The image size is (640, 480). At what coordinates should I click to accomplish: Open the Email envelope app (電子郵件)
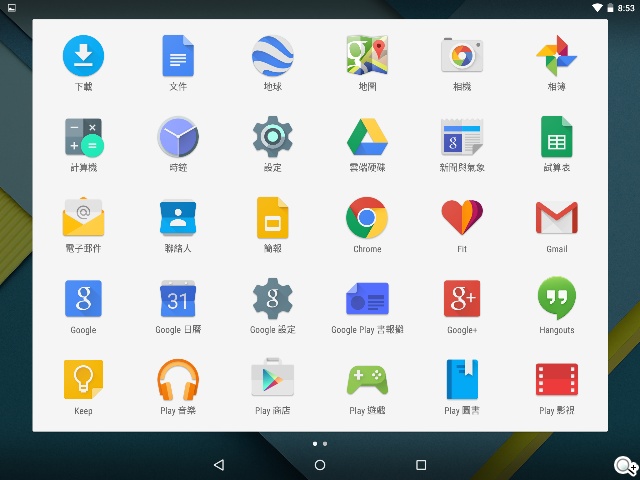pyautogui.click(x=83, y=217)
